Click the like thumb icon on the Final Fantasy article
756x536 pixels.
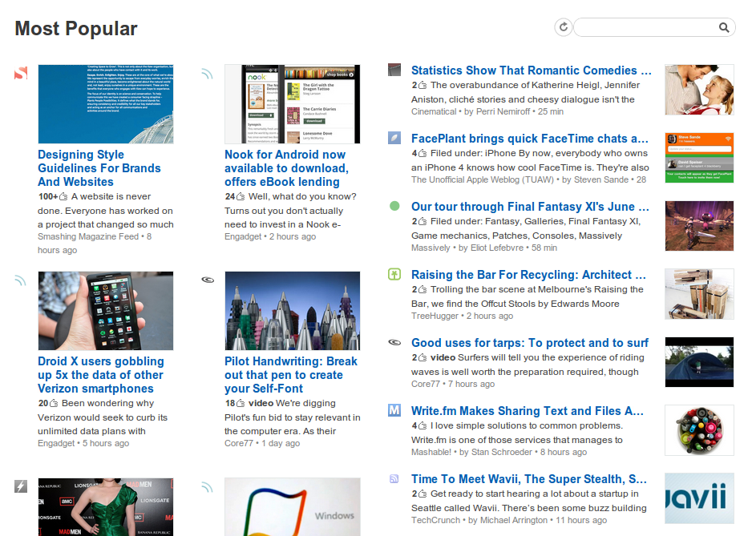pos(422,221)
